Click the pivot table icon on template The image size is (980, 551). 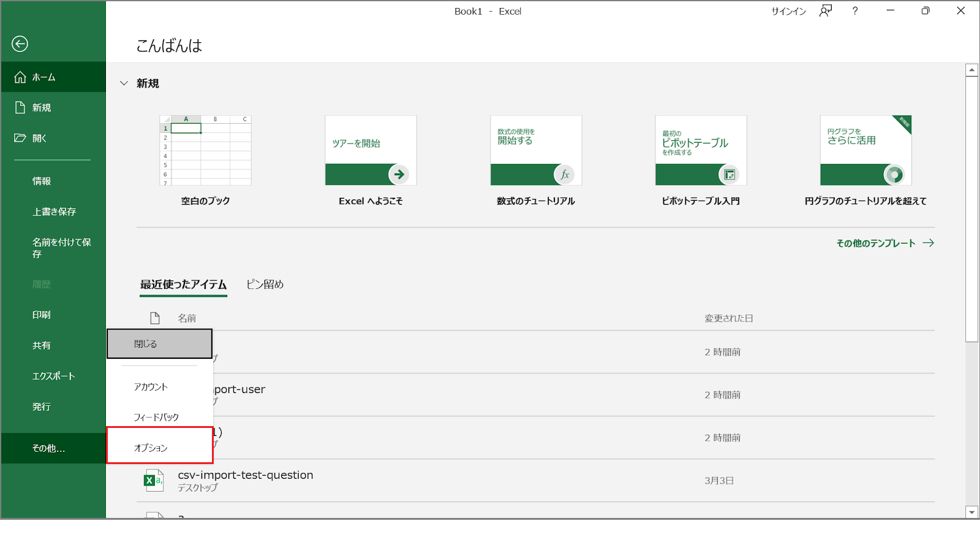(729, 174)
